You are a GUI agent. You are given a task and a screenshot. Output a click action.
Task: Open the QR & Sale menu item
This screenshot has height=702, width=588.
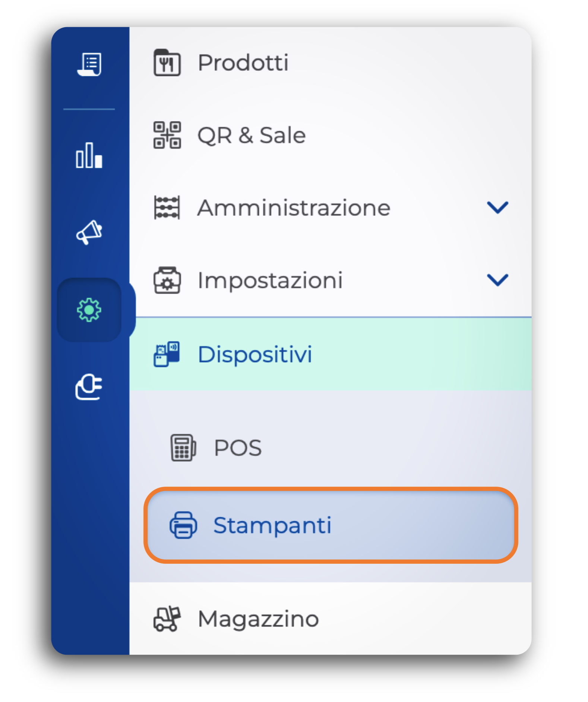252,135
